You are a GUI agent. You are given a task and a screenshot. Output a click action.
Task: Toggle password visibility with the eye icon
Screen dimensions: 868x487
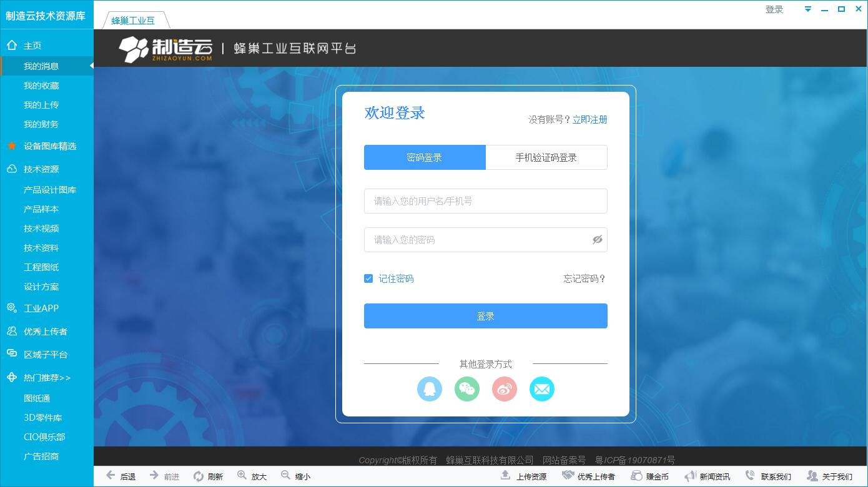(598, 240)
